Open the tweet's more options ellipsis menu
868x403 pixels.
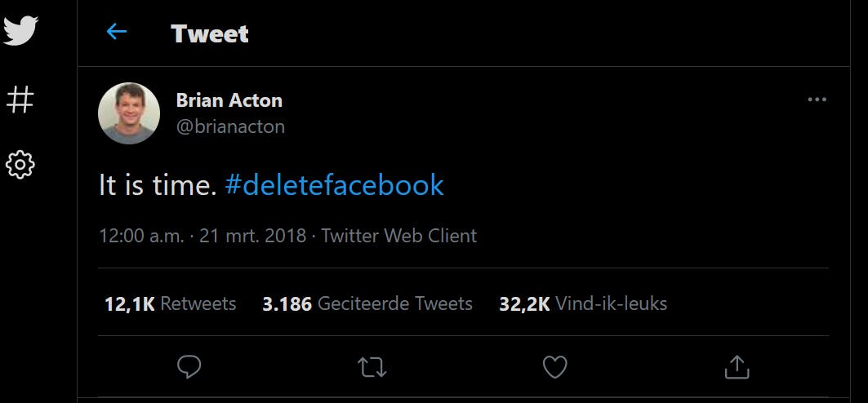pos(817,100)
